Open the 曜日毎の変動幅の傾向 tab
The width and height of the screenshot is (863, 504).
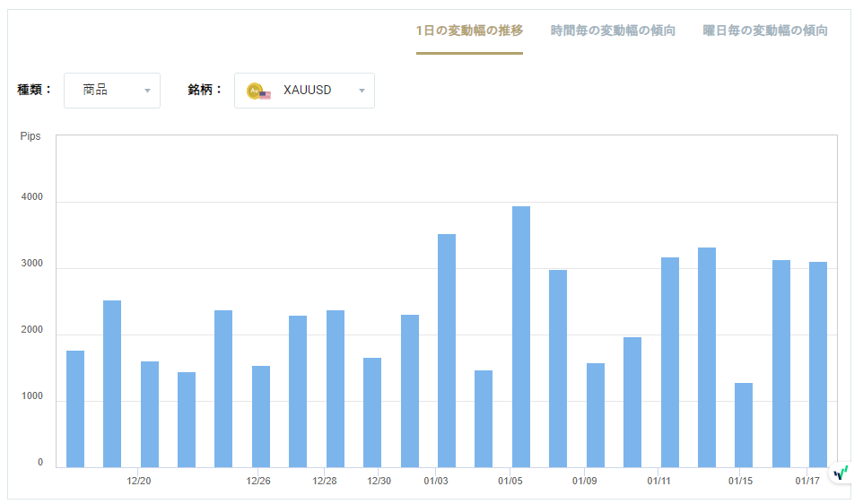click(765, 30)
